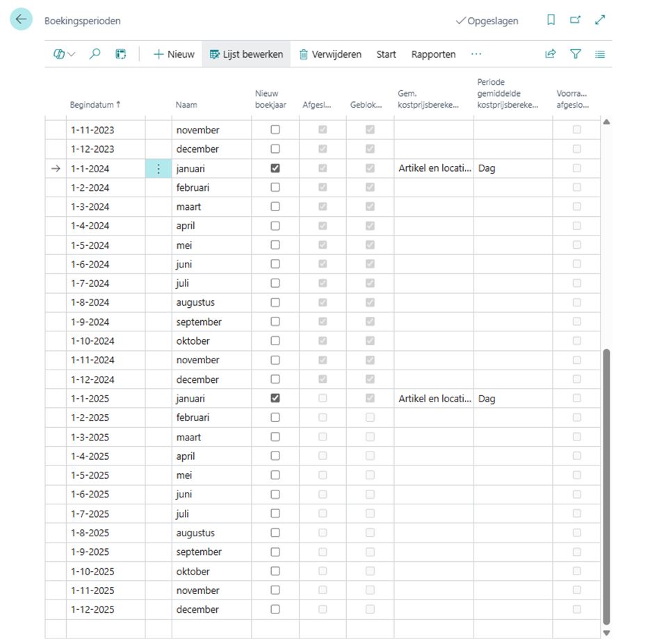The width and height of the screenshot is (657, 644).
Task: Open page in new window icon
Action: [x=575, y=20]
